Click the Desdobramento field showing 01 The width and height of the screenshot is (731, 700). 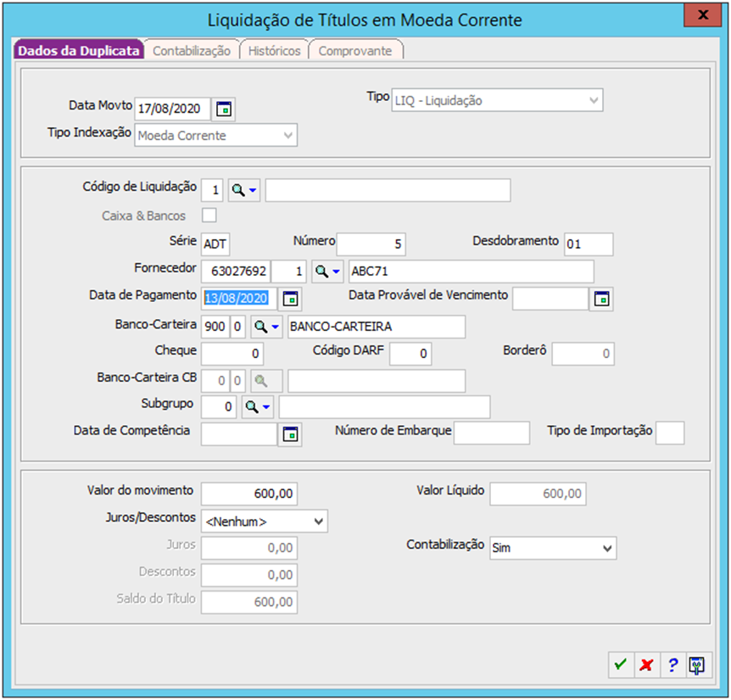(589, 244)
